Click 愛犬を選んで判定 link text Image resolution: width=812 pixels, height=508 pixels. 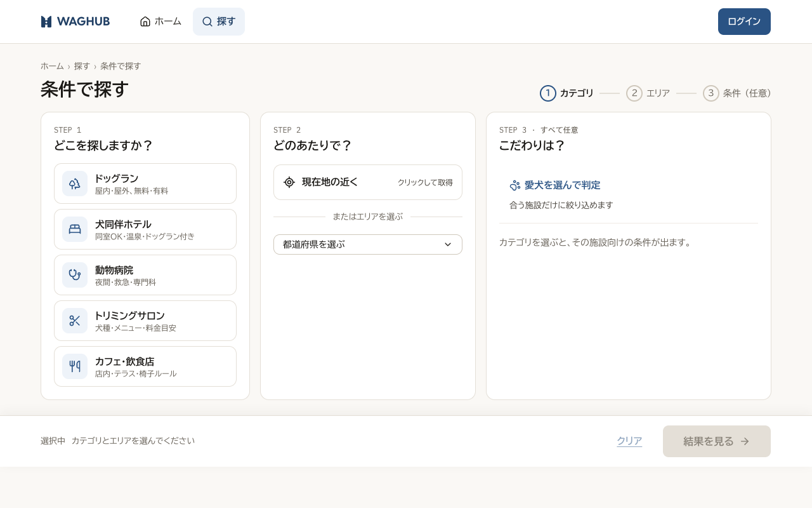562,185
